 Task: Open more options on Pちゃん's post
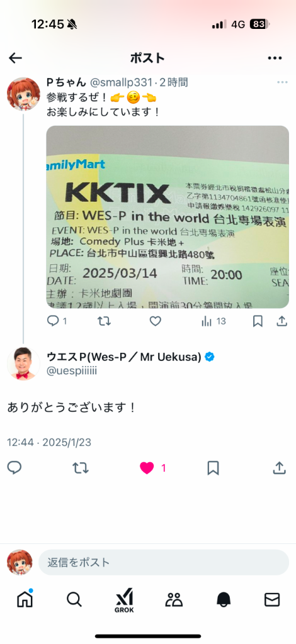[x=282, y=82]
